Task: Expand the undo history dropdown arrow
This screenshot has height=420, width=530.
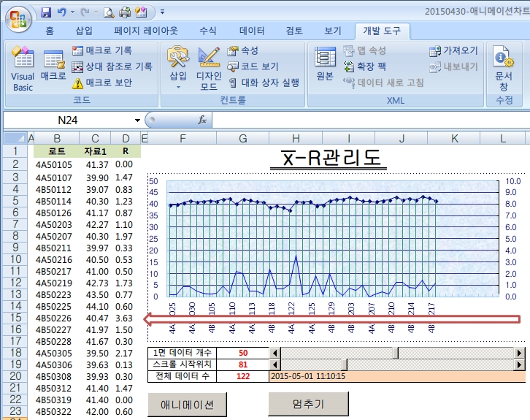Action: click(x=72, y=12)
